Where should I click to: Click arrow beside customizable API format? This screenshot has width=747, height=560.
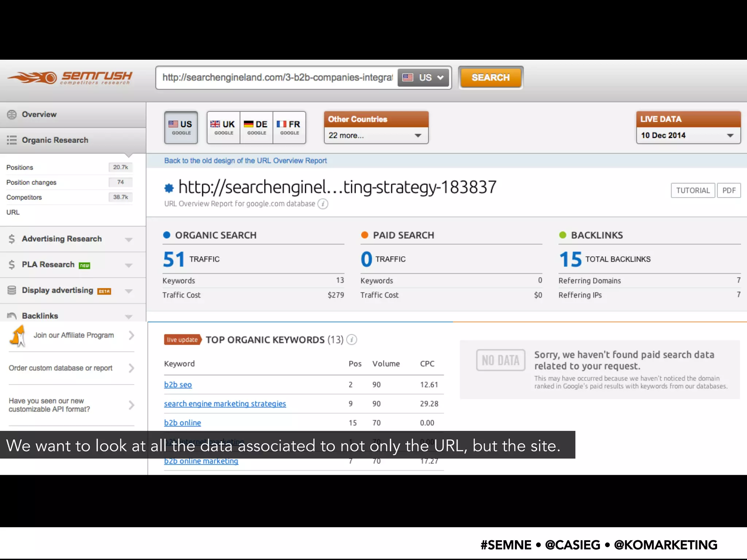click(x=131, y=405)
